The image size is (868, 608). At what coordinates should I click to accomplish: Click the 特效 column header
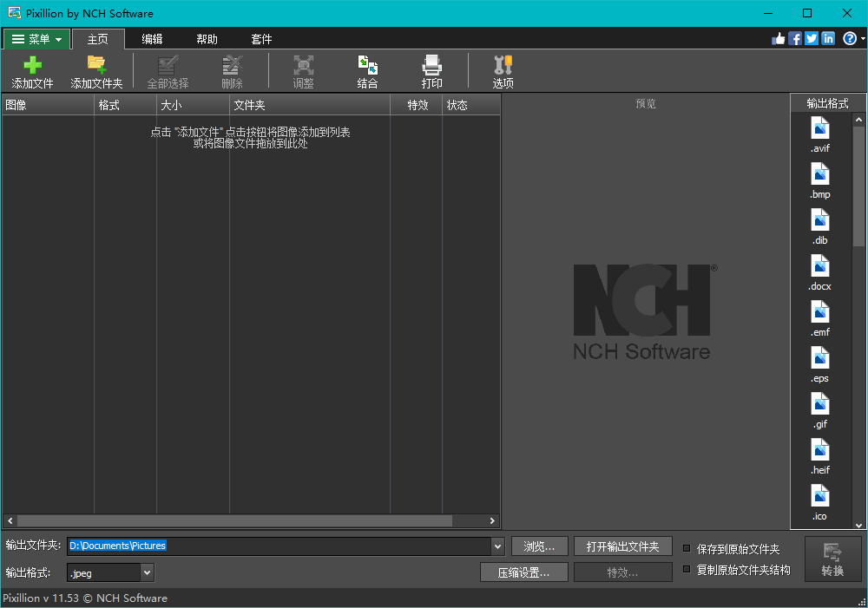[x=417, y=105]
